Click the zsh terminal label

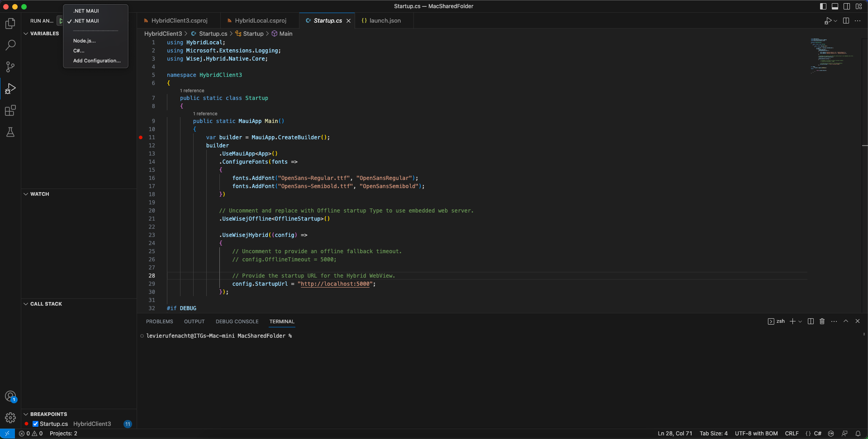pyautogui.click(x=777, y=321)
